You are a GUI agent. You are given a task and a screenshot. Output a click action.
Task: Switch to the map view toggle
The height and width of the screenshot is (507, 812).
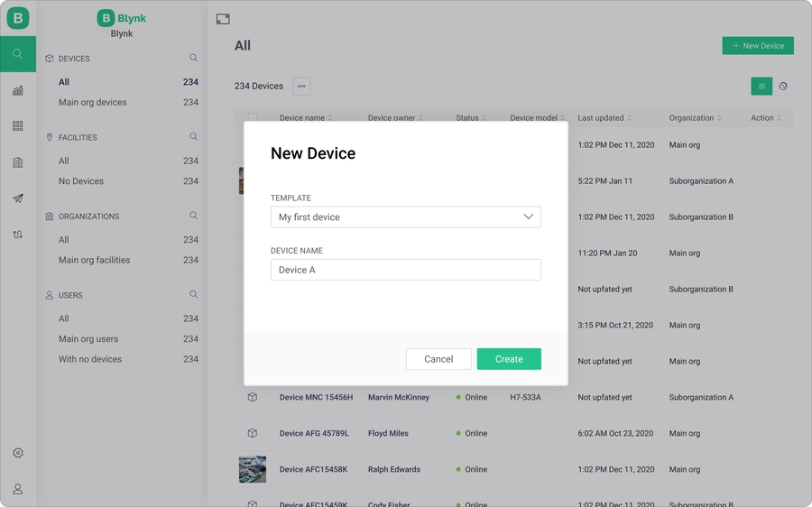[x=783, y=87]
